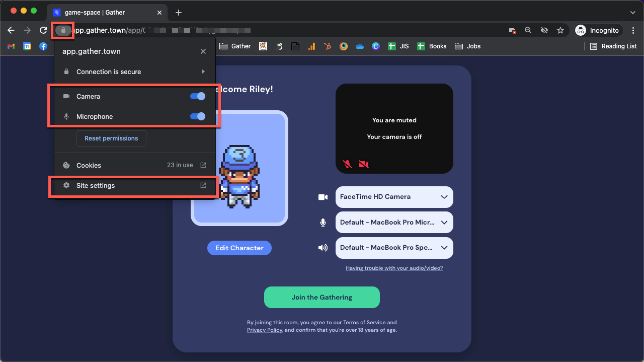Open the Gmail bookmark
644x362 pixels.
coord(11,46)
